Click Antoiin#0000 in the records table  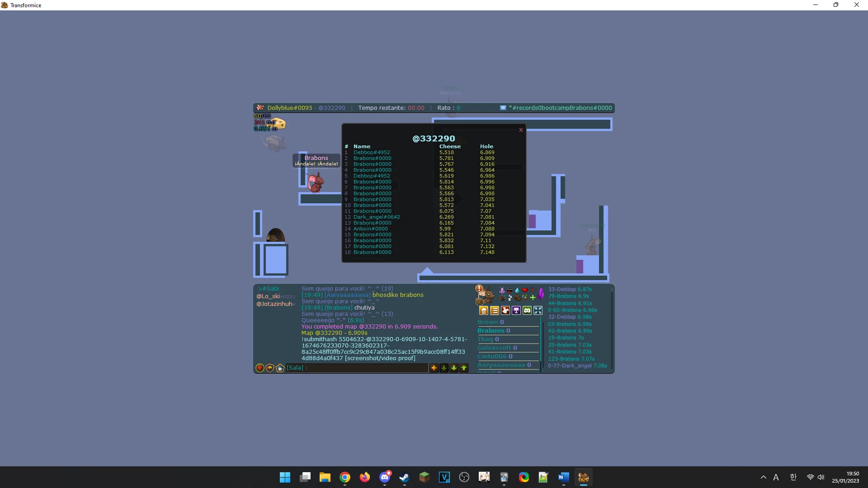click(x=370, y=229)
